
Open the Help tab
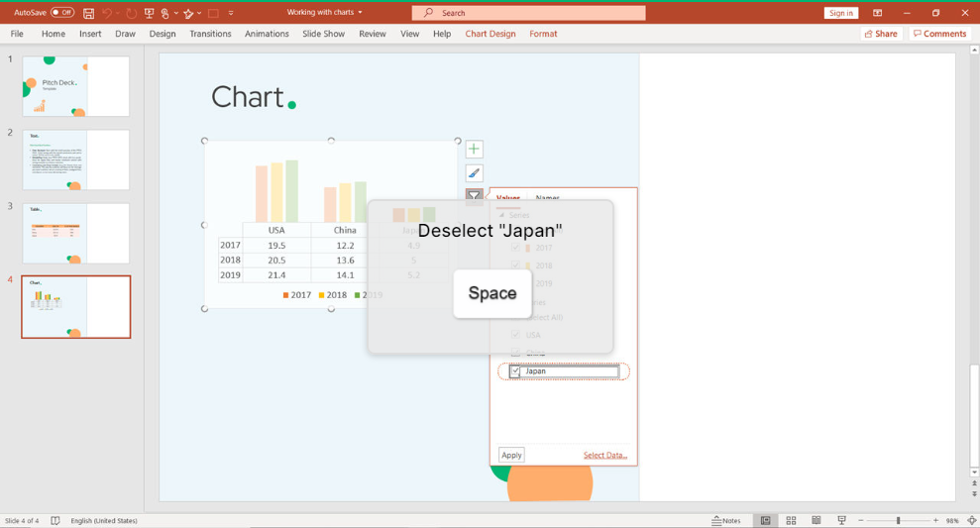pos(442,34)
